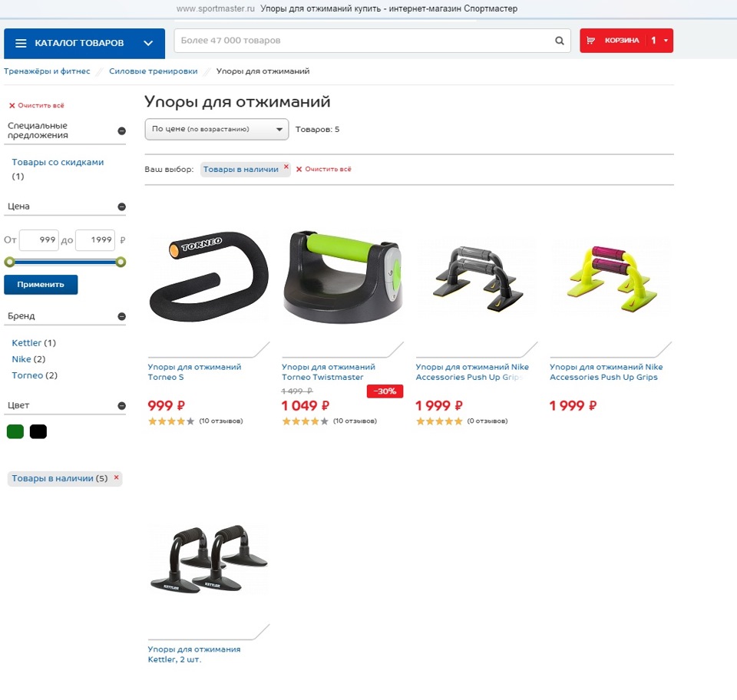
Task: Remove the Товары в наличии filter chip
Action: tap(286, 167)
